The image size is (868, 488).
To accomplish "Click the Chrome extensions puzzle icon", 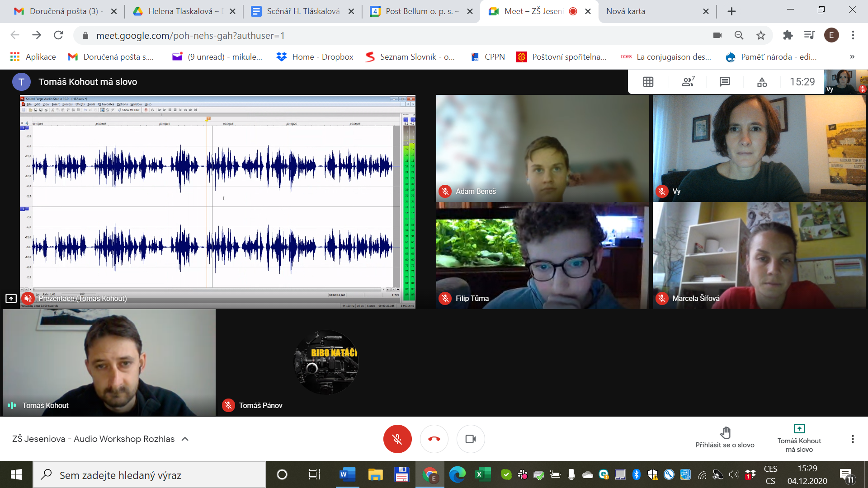I will click(x=788, y=35).
